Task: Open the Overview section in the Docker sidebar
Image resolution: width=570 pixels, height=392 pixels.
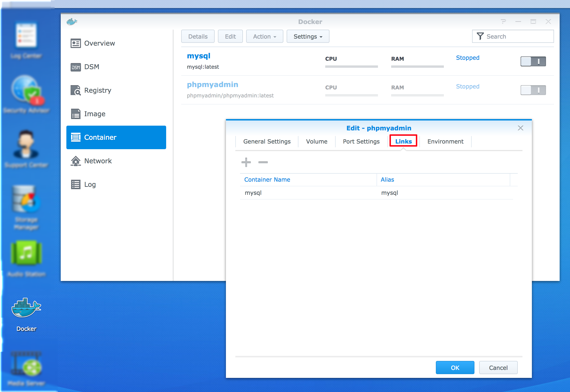Action: click(116, 43)
